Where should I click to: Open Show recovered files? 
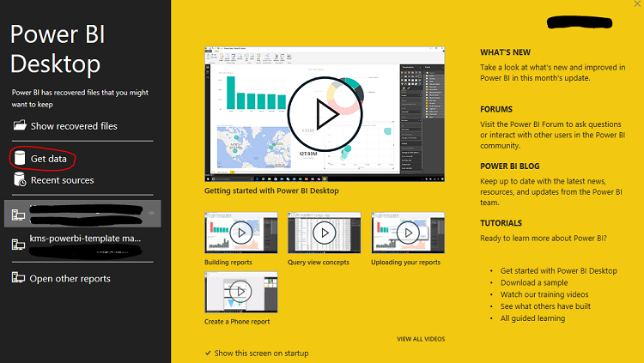click(74, 126)
